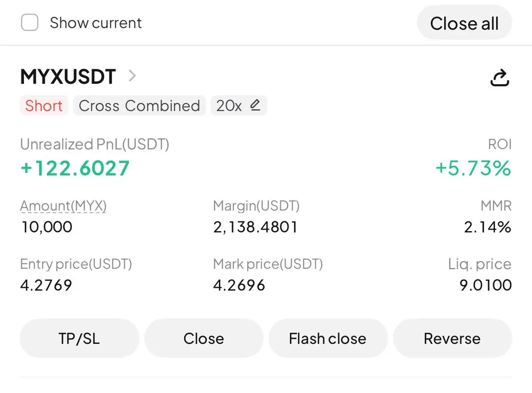Viewport: 532px width, 393px height.
Task: Open MYXUSDT details chevron arrow
Action: pos(132,76)
